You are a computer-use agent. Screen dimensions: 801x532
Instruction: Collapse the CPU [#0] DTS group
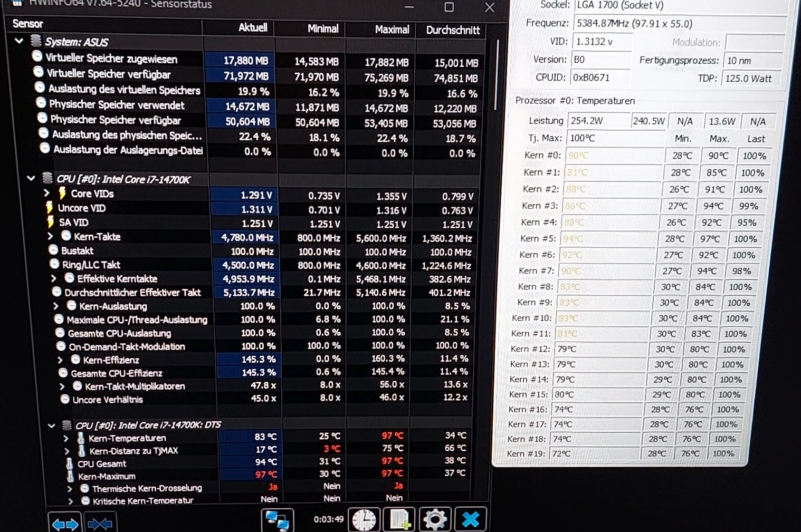(x=51, y=425)
